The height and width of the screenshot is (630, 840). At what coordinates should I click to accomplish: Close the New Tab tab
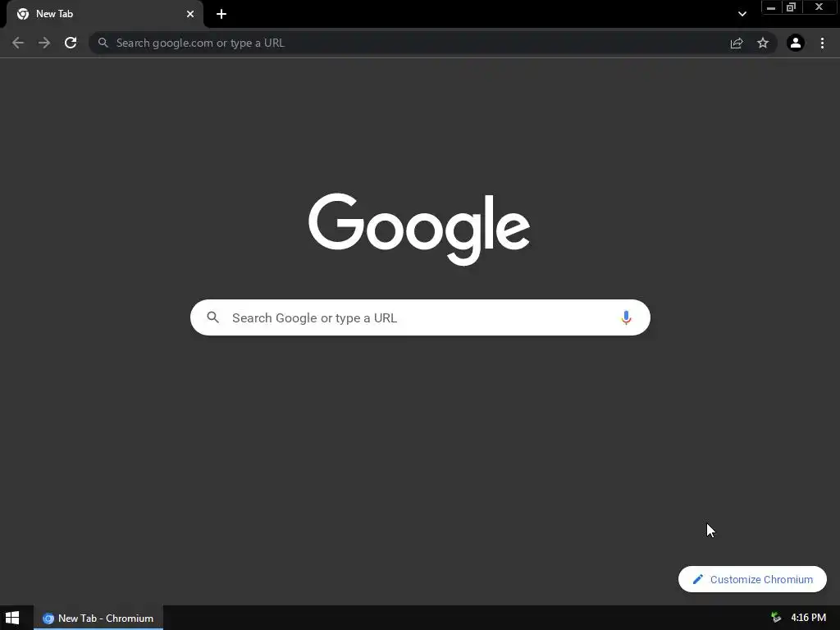click(x=190, y=14)
